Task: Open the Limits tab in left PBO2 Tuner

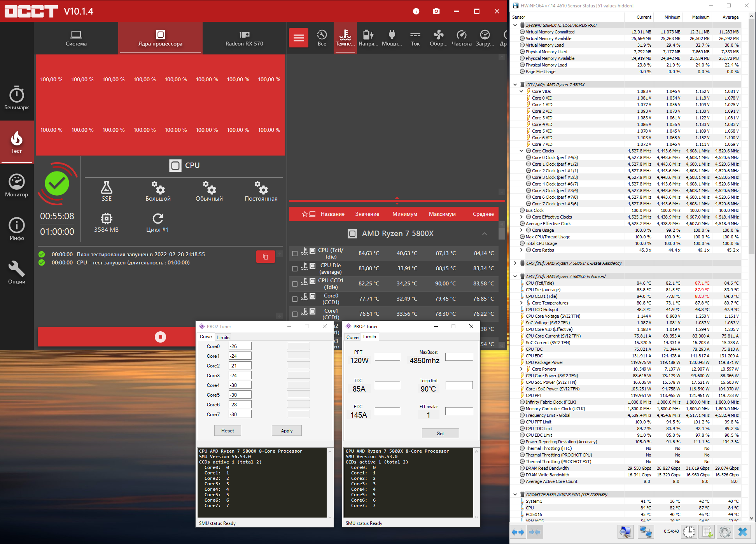Action: [223, 337]
